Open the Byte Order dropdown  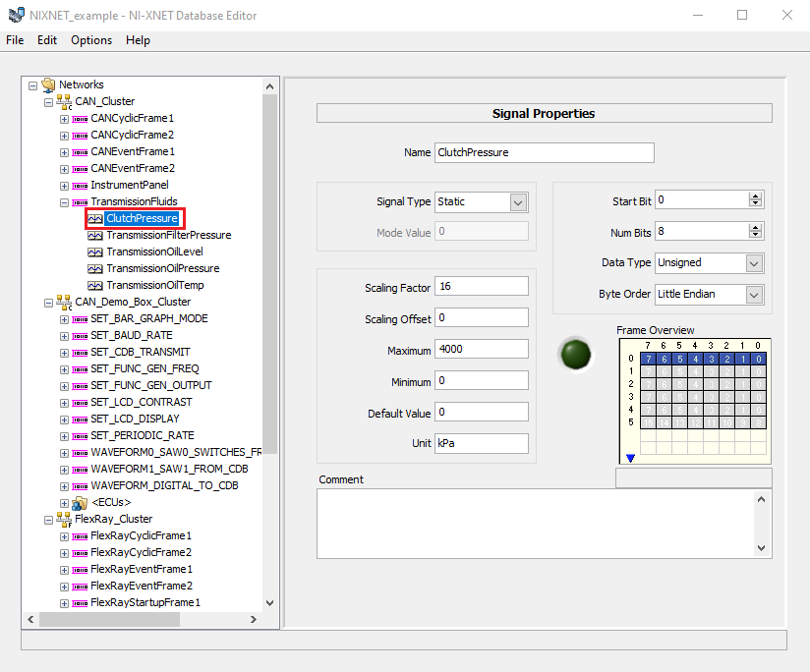click(x=754, y=295)
